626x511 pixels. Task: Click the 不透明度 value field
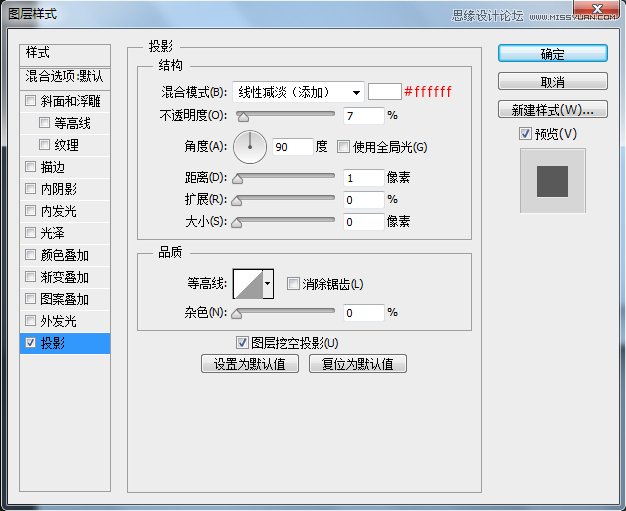click(363, 116)
